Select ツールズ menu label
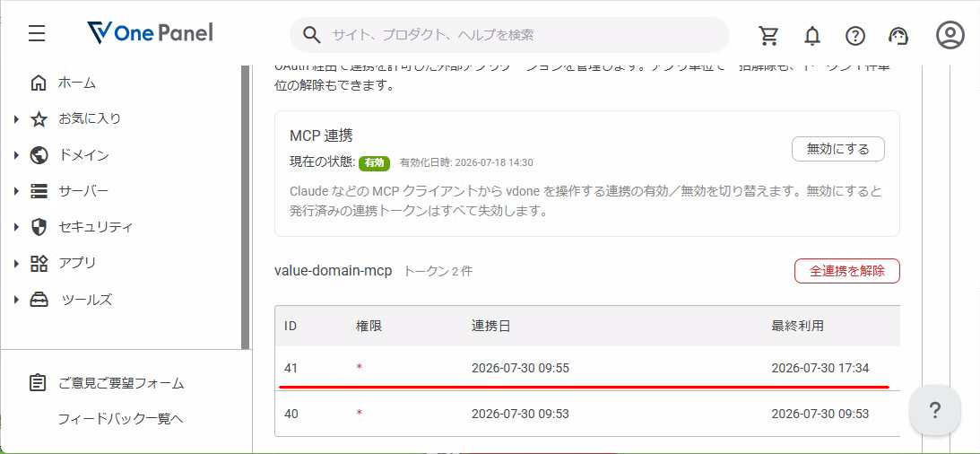 87,299
